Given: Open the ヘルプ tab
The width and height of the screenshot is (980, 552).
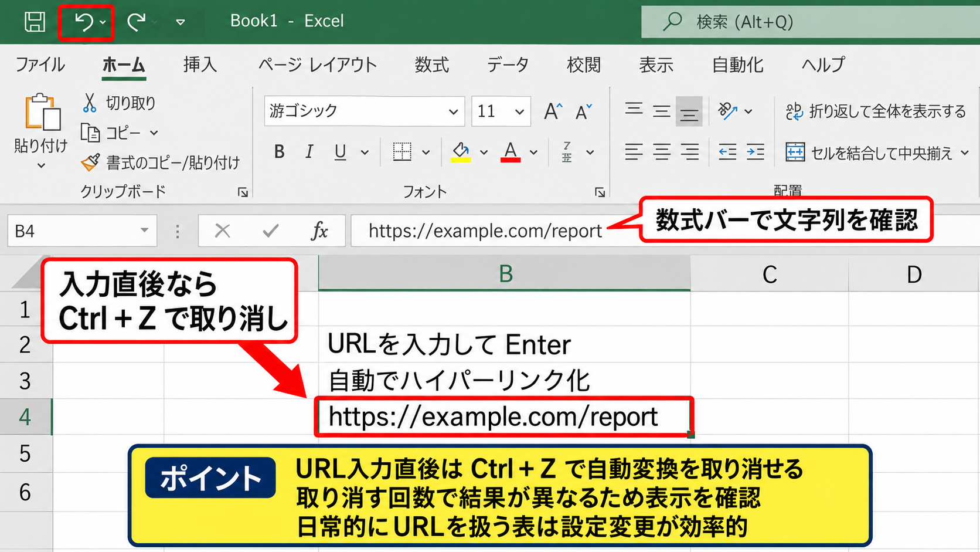Looking at the screenshot, I should (824, 65).
